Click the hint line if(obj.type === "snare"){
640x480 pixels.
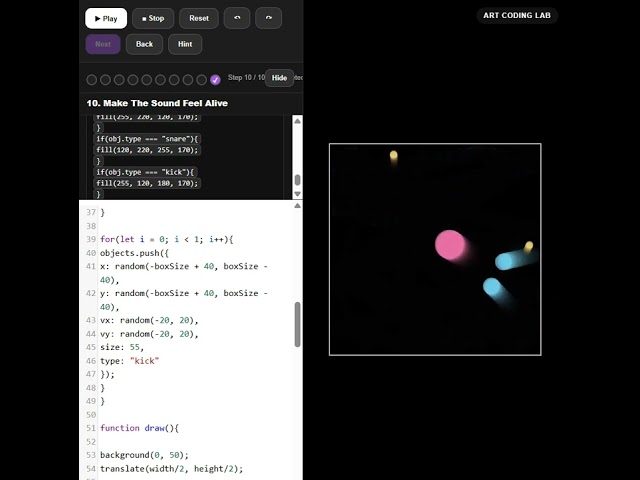pos(147,139)
